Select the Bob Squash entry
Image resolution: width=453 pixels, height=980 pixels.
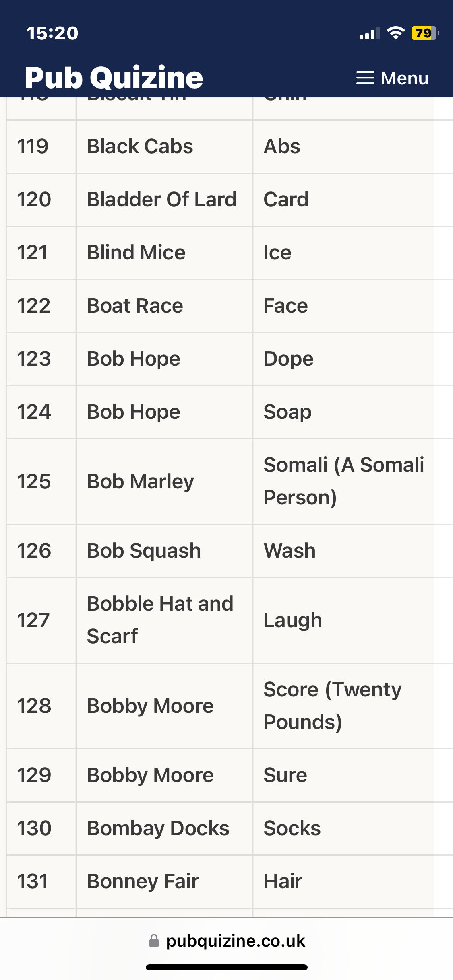(144, 551)
